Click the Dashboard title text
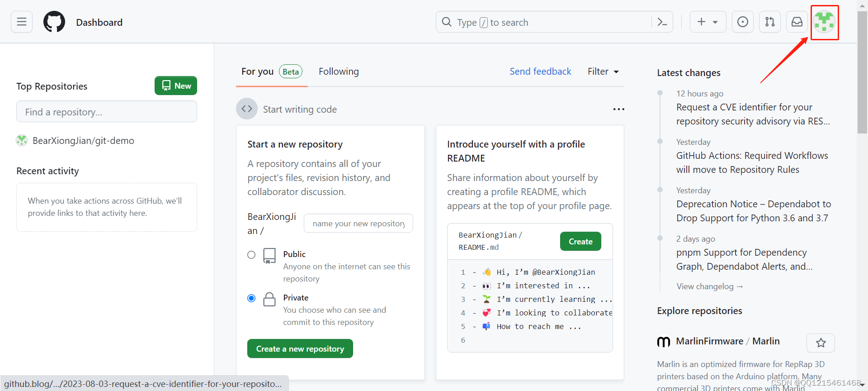Image resolution: width=868 pixels, height=391 pixels. point(99,22)
